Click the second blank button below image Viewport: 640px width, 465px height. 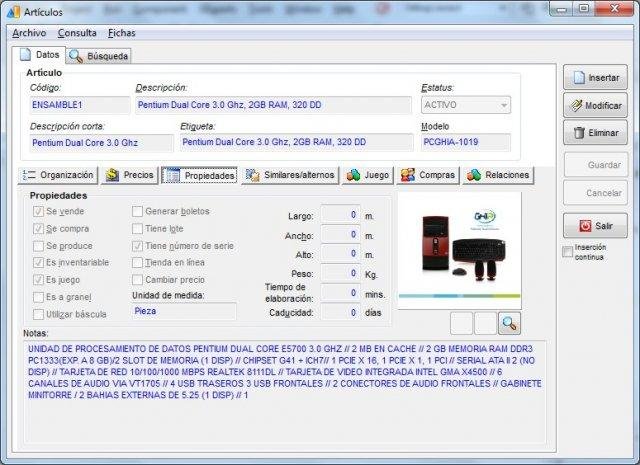[485, 323]
